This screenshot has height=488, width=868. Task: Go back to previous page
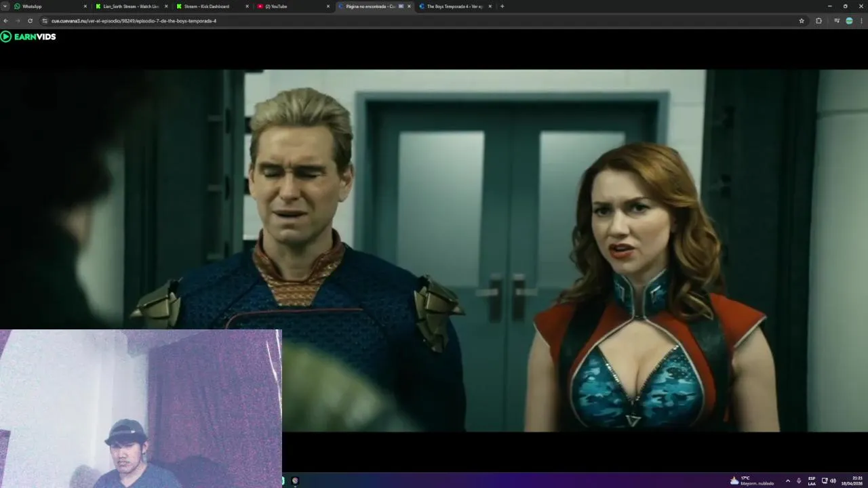tap(7, 21)
